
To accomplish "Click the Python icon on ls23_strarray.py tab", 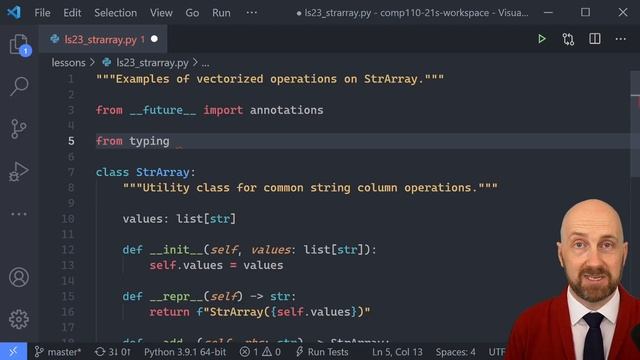I will (x=55, y=39).
